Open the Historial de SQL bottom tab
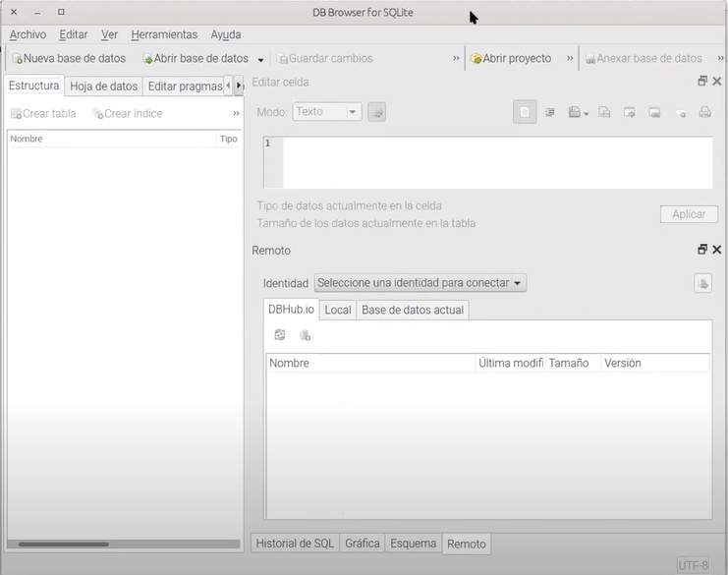The image size is (728, 575). [295, 544]
